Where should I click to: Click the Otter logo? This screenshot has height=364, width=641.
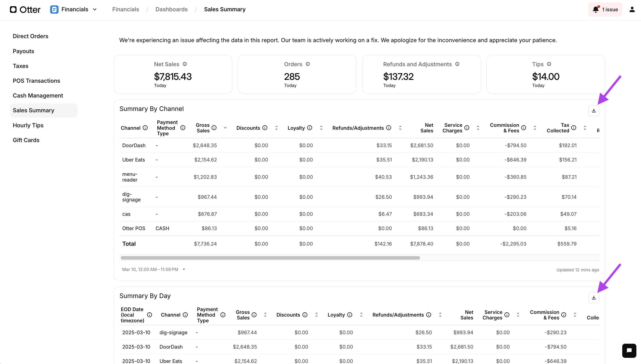click(x=25, y=9)
